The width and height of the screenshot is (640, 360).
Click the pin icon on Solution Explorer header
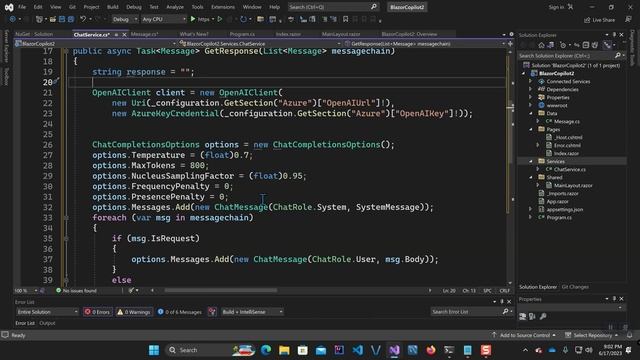[x=614, y=35]
